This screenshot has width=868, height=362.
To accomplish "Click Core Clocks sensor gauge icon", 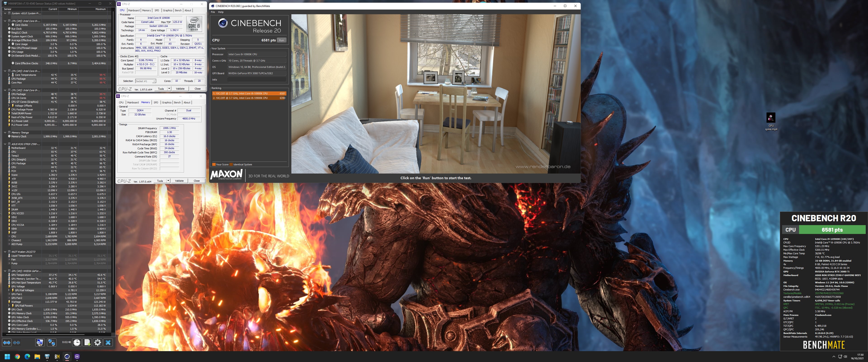I will click(13, 25).
